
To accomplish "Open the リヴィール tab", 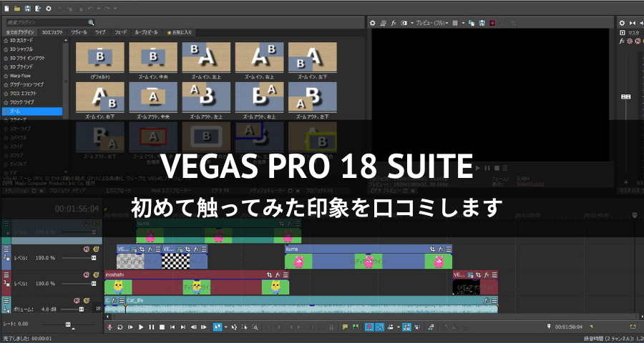I will 79,32.
